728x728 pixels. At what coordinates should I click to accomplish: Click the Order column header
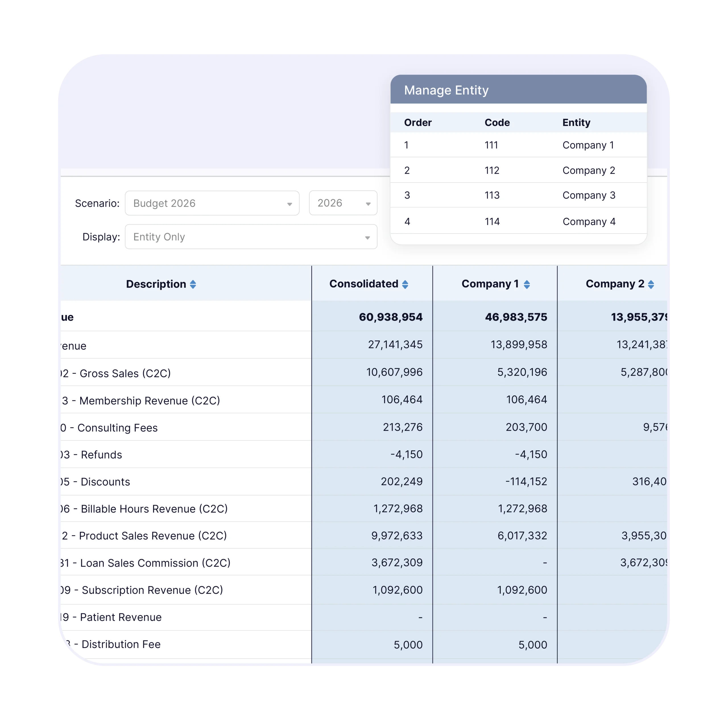coord(417,123)
